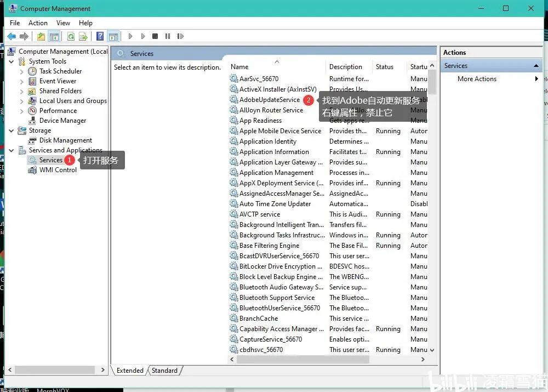Toggle the Show/Hide Console Tree toolbar icon
Image resolution: width=548 pixels, height=392 pixels.
pos(53,36)
